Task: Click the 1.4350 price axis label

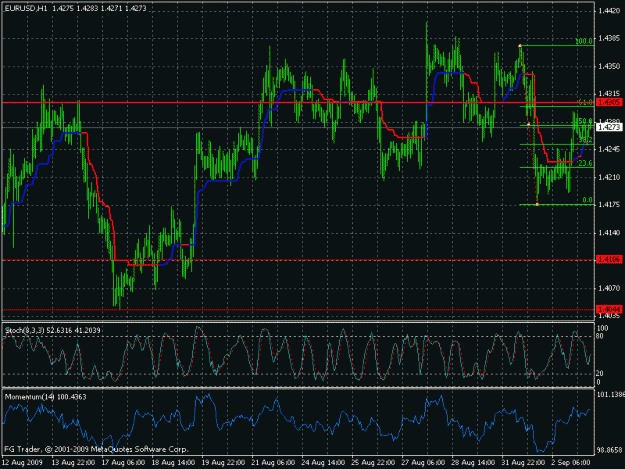Action: [609, 66]
